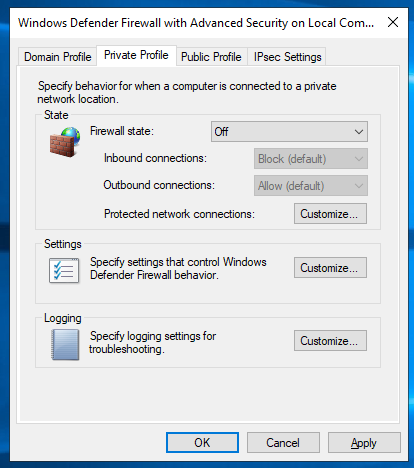
Task: Click the 'Protected network connections:' label
Action: (179, 214)
